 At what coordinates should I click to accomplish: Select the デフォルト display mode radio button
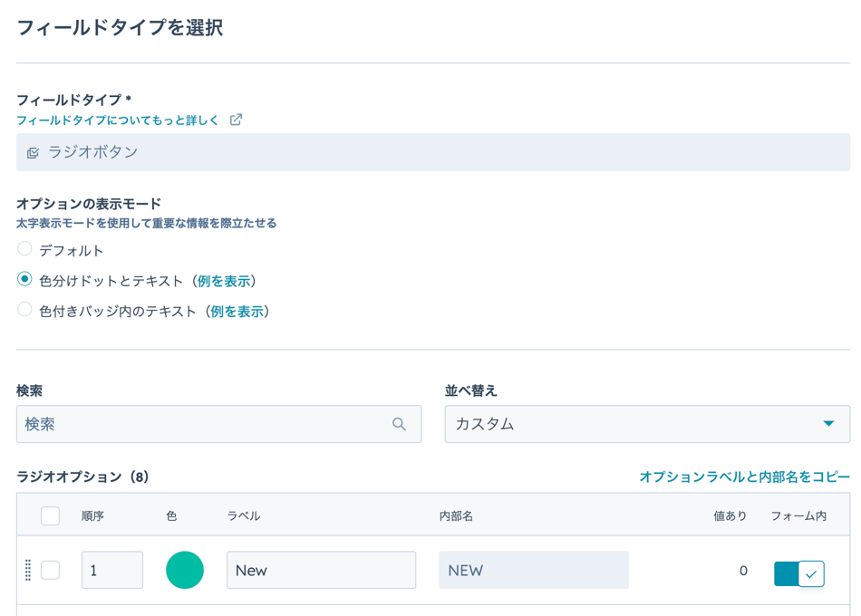point(24,249)
